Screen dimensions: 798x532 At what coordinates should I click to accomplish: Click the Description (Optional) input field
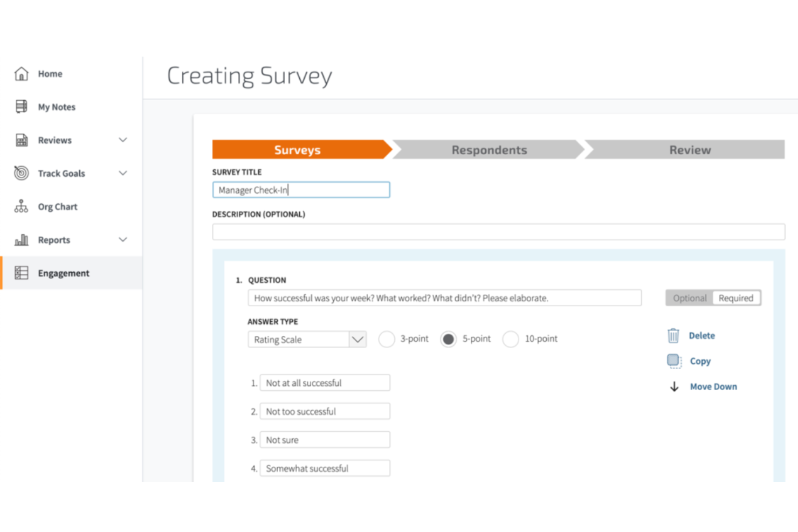(x=498, y=232)
